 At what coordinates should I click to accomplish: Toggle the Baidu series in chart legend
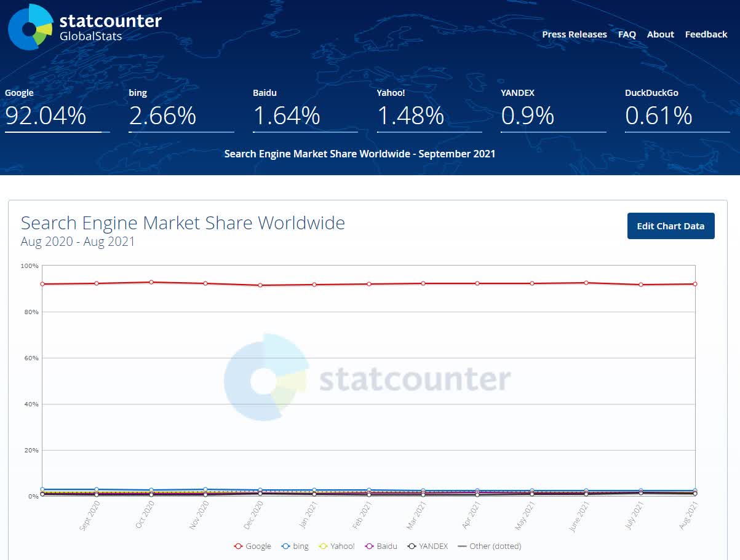381,546
